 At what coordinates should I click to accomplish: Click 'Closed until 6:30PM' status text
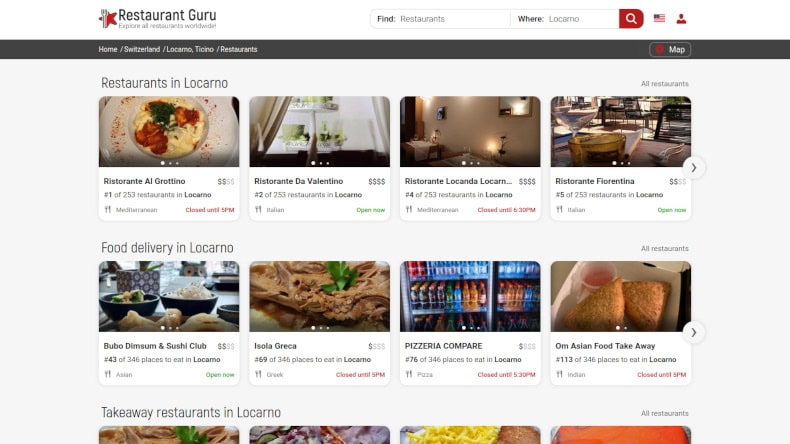506,210
